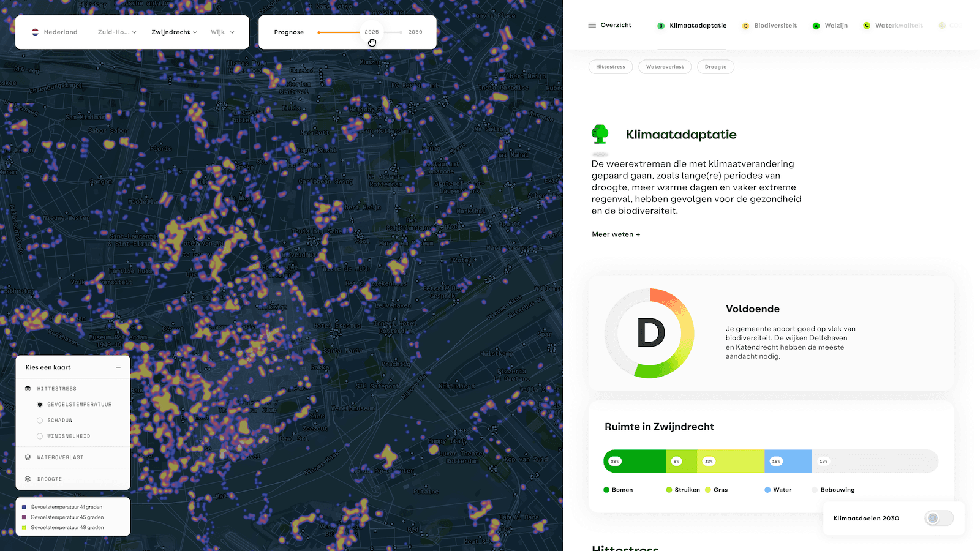This screenshot has width=980, height=551.
Task: Click the Droogte filter pill
Action: (x=715, y=67)
